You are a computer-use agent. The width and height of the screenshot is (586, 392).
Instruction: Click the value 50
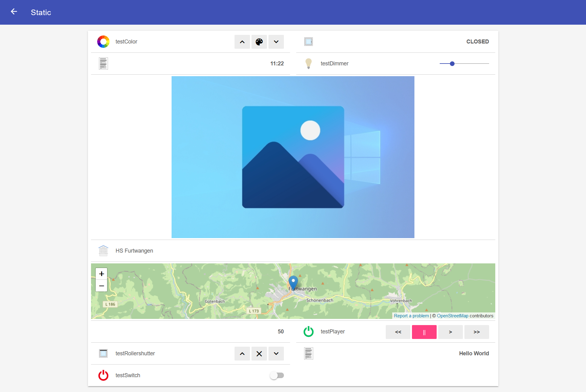pyautogui.click(x=281, y=332)
